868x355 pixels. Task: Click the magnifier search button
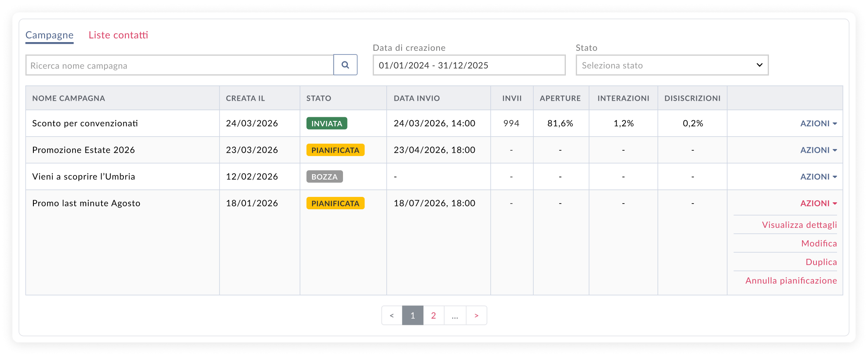[x=345, y=65]
